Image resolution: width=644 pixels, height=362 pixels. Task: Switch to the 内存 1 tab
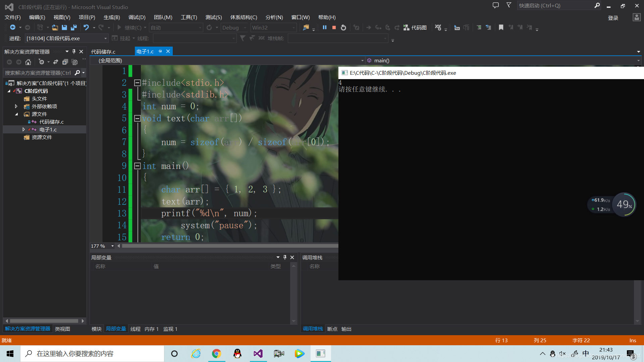[152, 329]
